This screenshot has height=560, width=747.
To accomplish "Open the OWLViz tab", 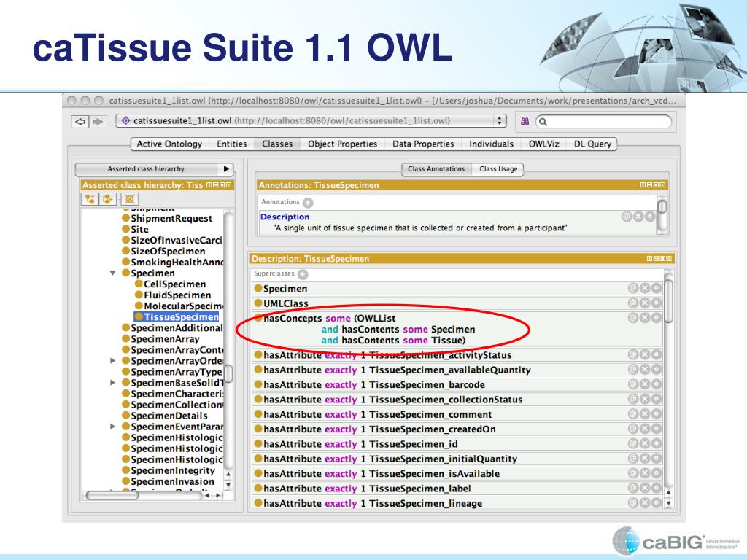I will 544,144.
